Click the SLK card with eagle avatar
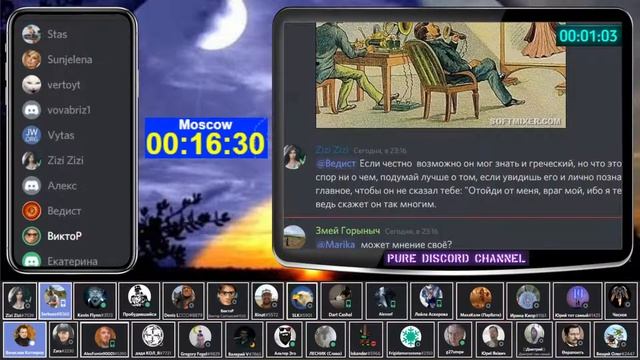640x360 pixels. coord(302,301)
